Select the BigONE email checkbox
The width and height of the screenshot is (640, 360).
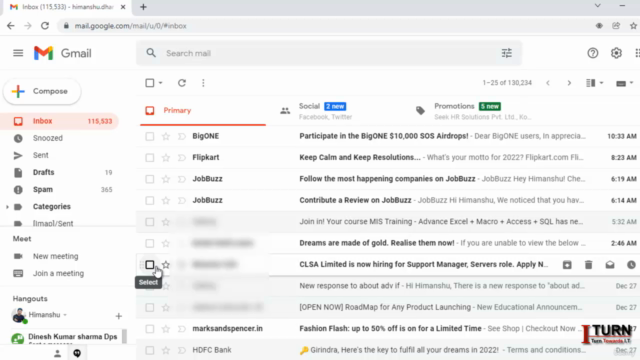150,136
